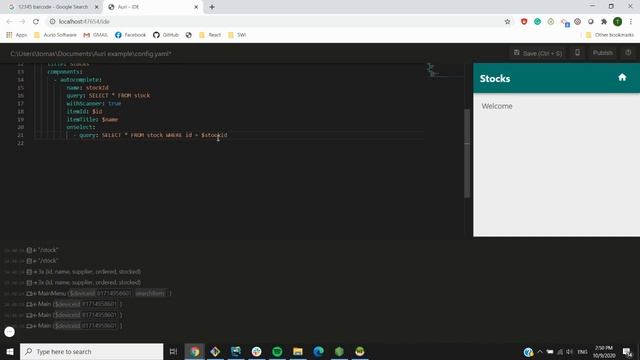Screen dimensions: 640x360
Task: Click the localhost address bar
Action: tap(278, 22)
